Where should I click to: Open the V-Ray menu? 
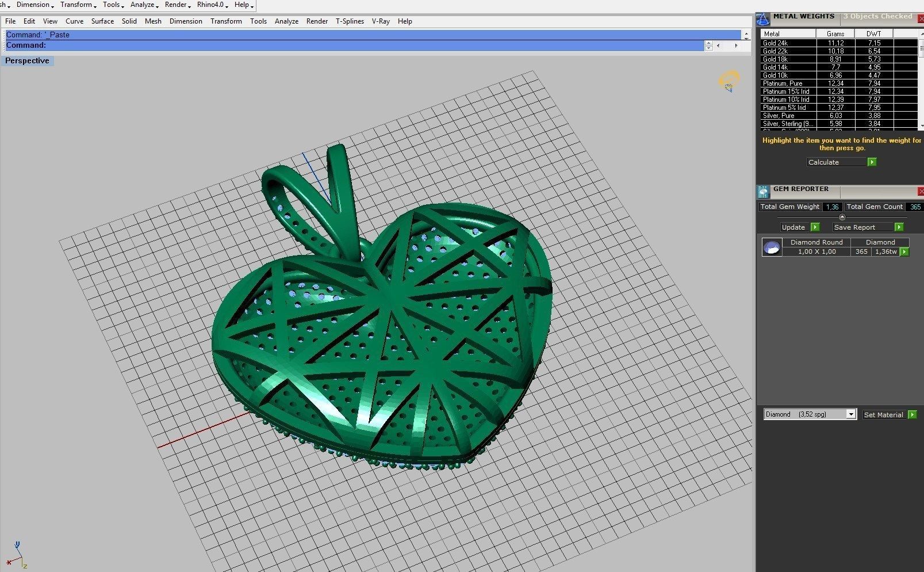pos(381,21)
